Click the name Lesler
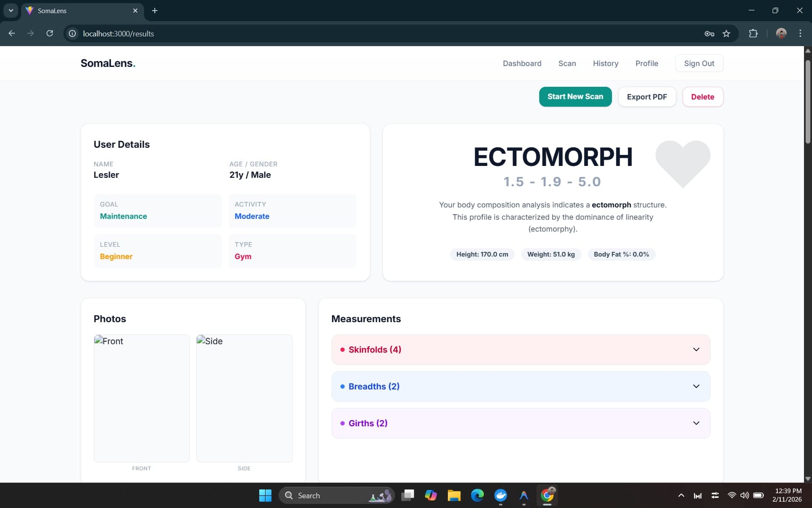The image size is (812, 508). click(106, 175)
